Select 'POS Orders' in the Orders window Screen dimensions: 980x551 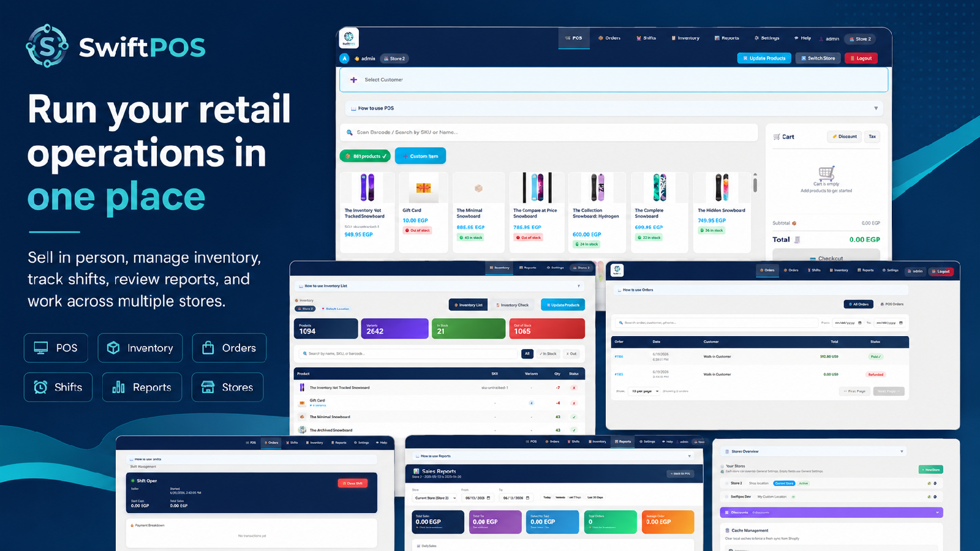pos(892,304)
